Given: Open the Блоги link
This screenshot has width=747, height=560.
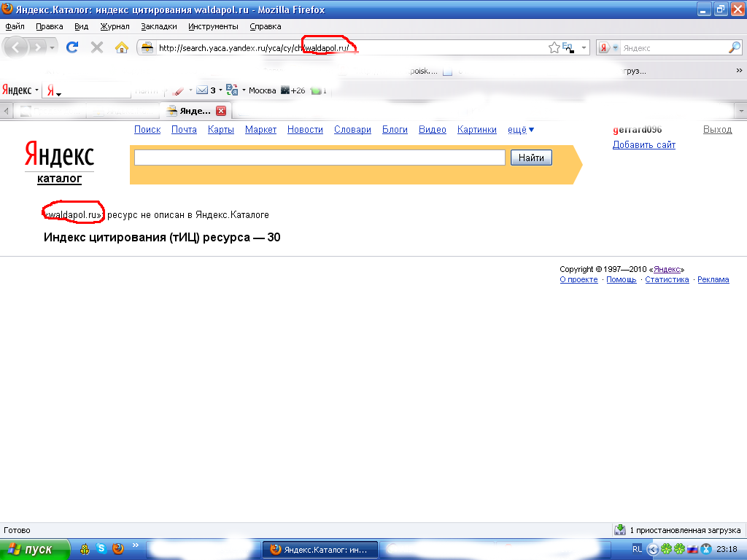Looking at the screenshot, I should [x=395, y=130].
